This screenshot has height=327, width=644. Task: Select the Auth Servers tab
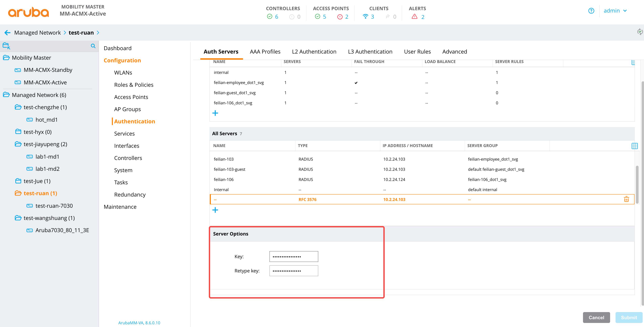(x=221, y=52)
